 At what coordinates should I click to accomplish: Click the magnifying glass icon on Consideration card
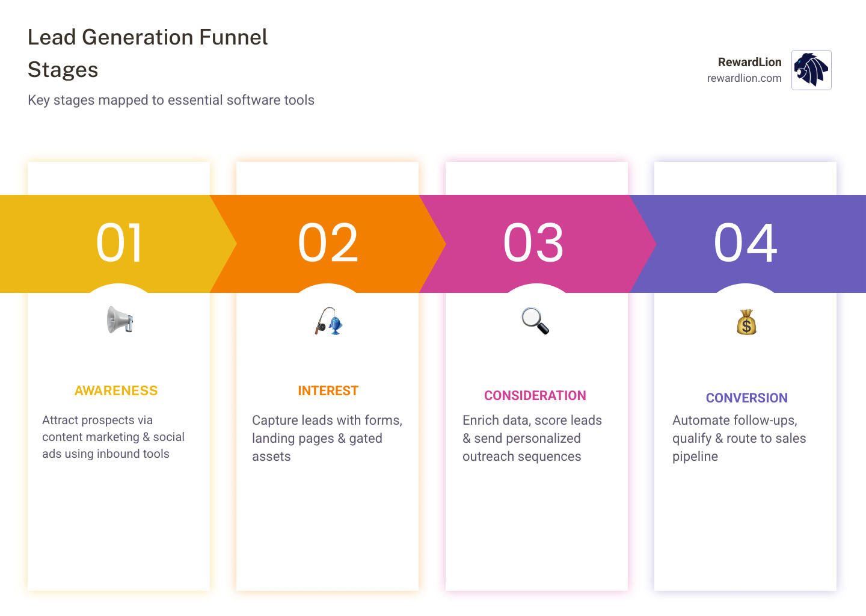tap(535, 321)
